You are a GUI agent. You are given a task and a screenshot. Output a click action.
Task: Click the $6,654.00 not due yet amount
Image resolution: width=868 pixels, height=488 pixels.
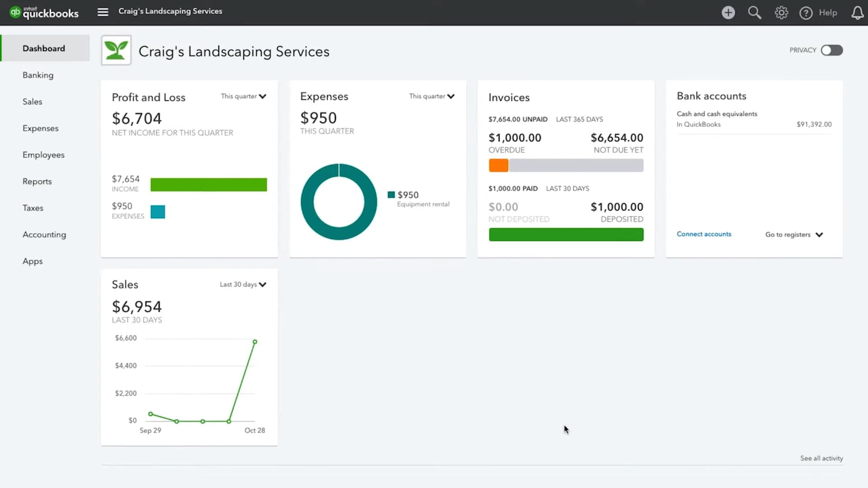617,138
